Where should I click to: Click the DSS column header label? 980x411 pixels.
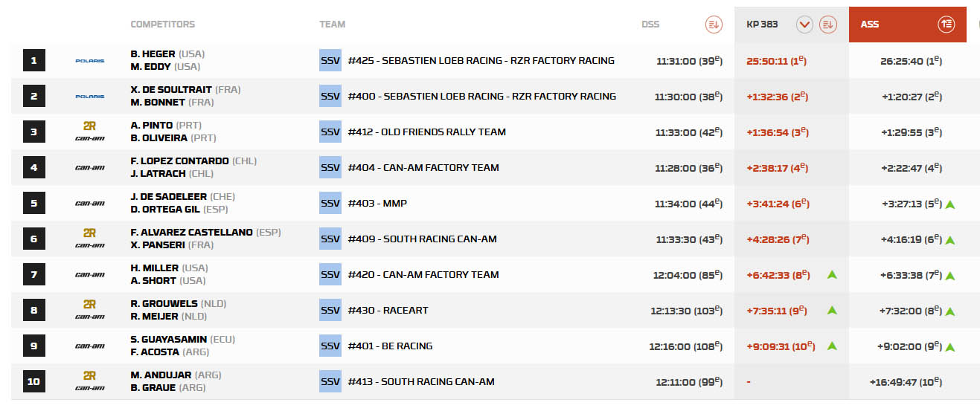(x=650, y=25)
